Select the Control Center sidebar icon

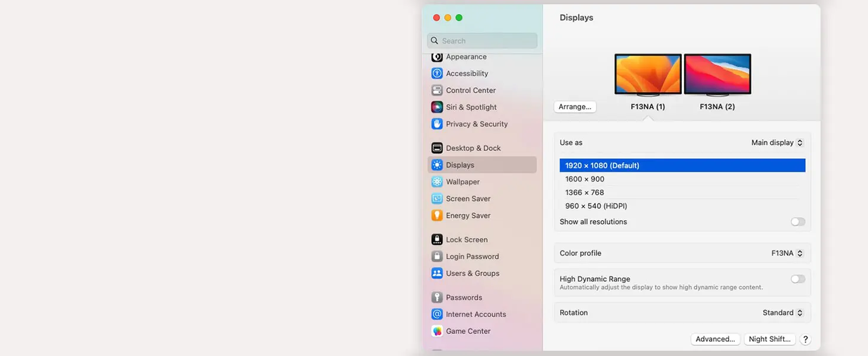click(x=437, y=90)
